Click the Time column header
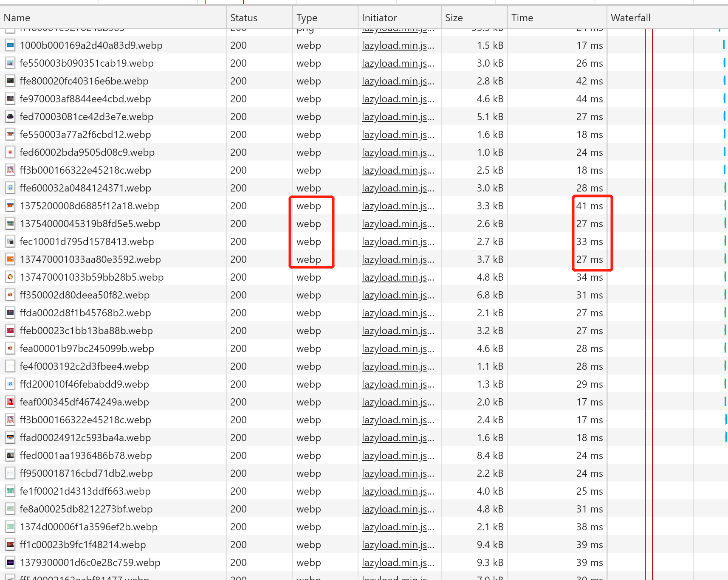 pyautogui.click(x=522, y=18)
